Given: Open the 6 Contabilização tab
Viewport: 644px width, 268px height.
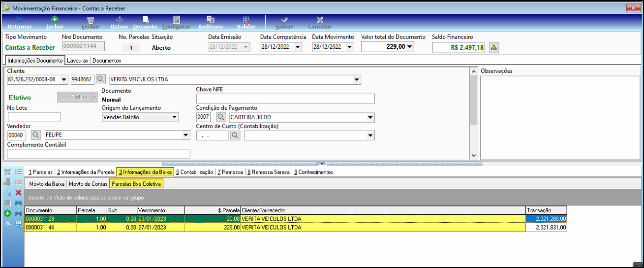Looking at the screenshot, I should (194, 172).
